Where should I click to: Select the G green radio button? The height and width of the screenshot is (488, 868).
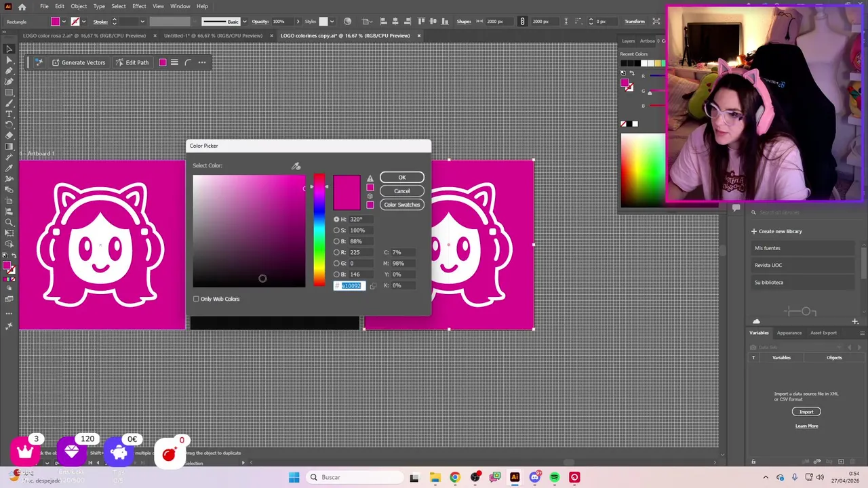(336, 263)
